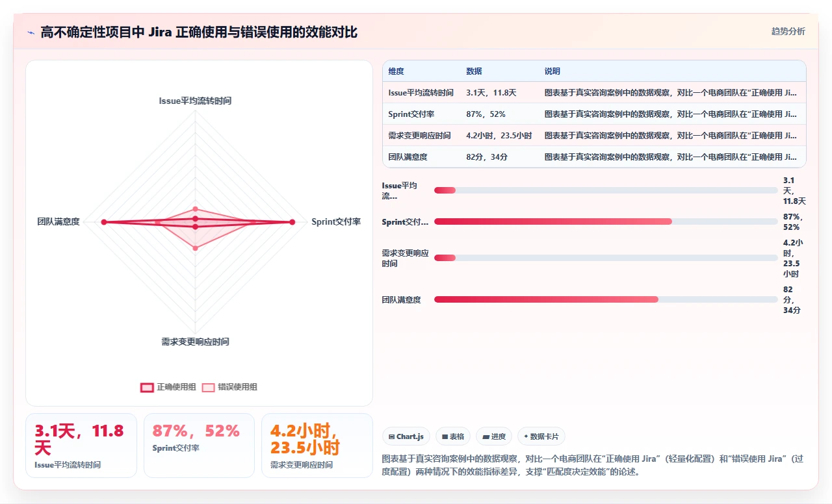The width and height of the screenshot is (832, 504).
Task: Click the 正确使用组 legend color box
Action: pyautogui.click(x=147, y=388)
